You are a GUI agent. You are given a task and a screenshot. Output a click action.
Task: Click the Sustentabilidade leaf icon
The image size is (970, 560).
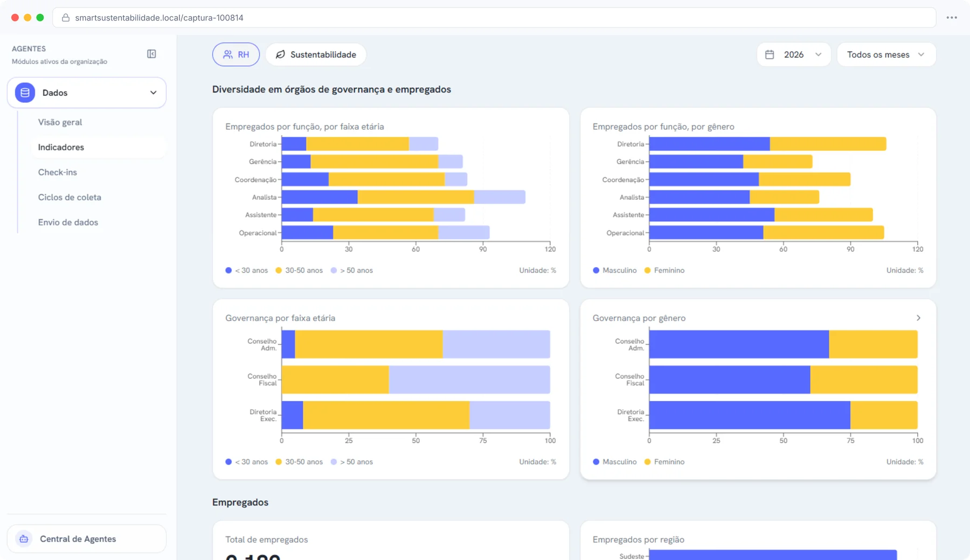[x=280, y=54]
